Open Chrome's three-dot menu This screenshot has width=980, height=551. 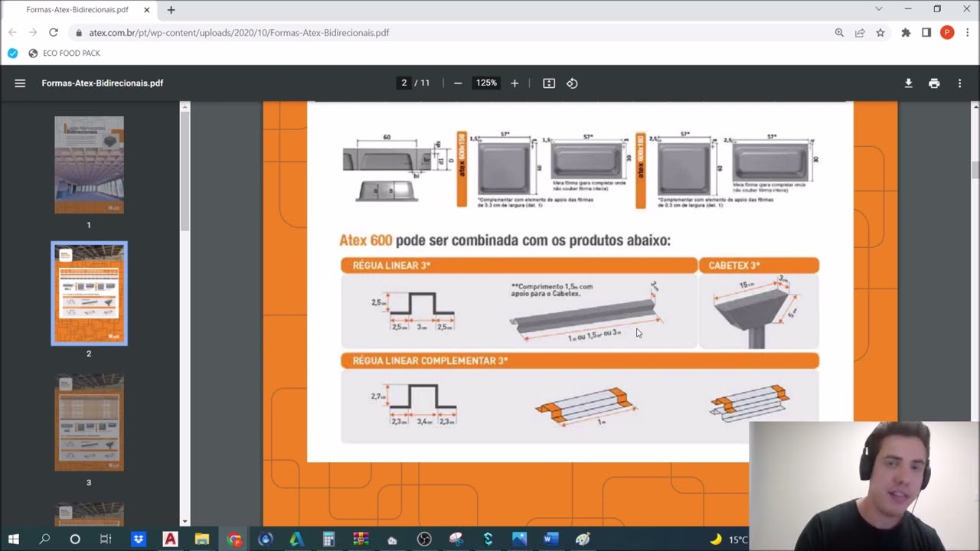point(968,33)
